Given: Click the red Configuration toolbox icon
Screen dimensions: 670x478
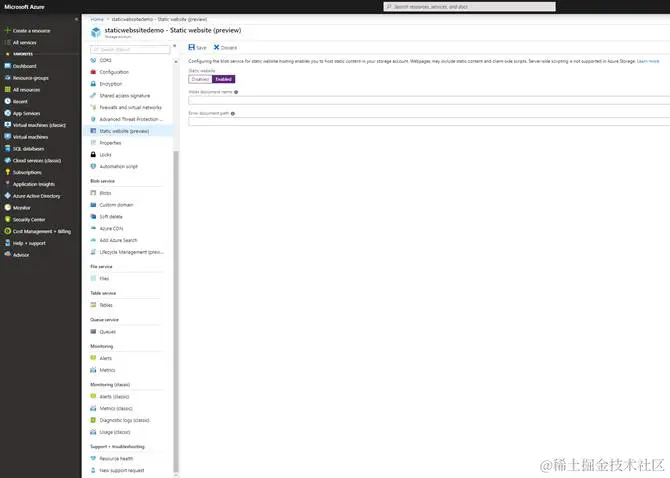Looking at the screenshot, I should [x=93, y=72].
